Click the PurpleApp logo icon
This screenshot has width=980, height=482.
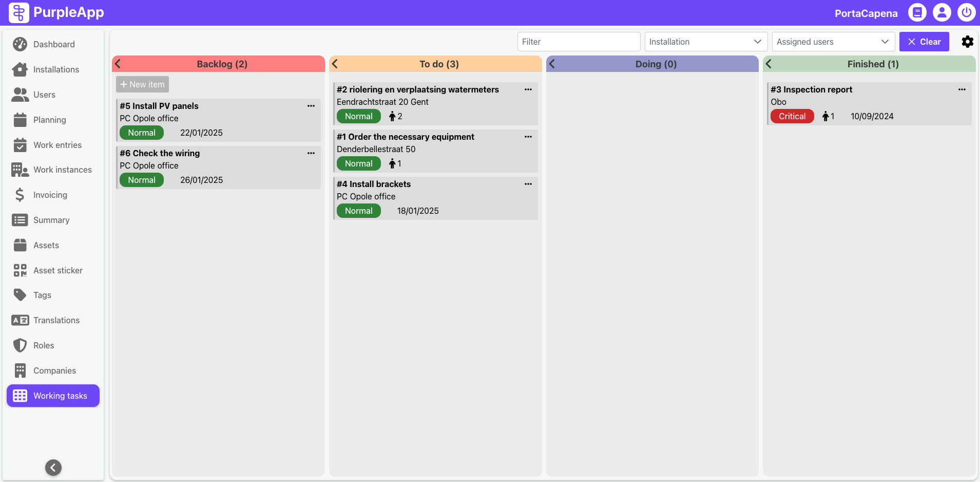tap(19, 12)
